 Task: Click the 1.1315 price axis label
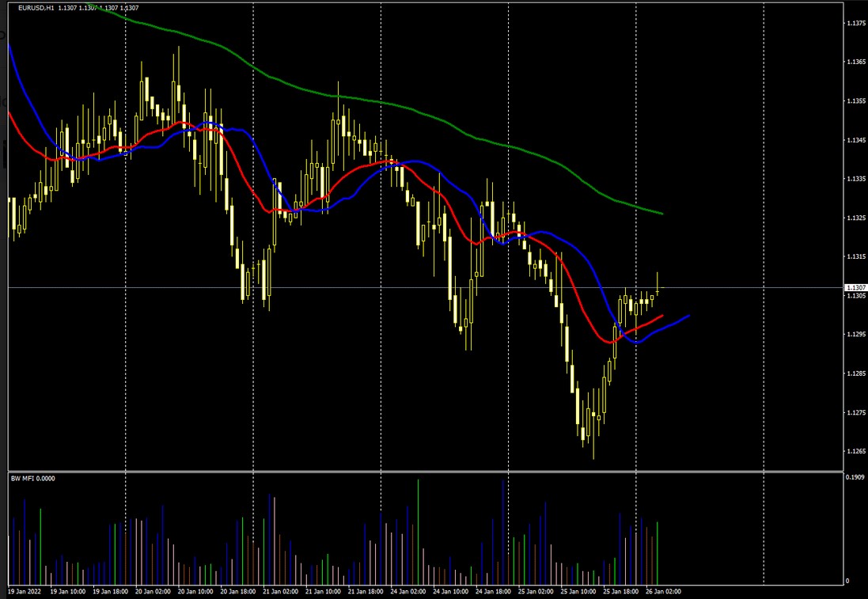[x=856, y=257]
